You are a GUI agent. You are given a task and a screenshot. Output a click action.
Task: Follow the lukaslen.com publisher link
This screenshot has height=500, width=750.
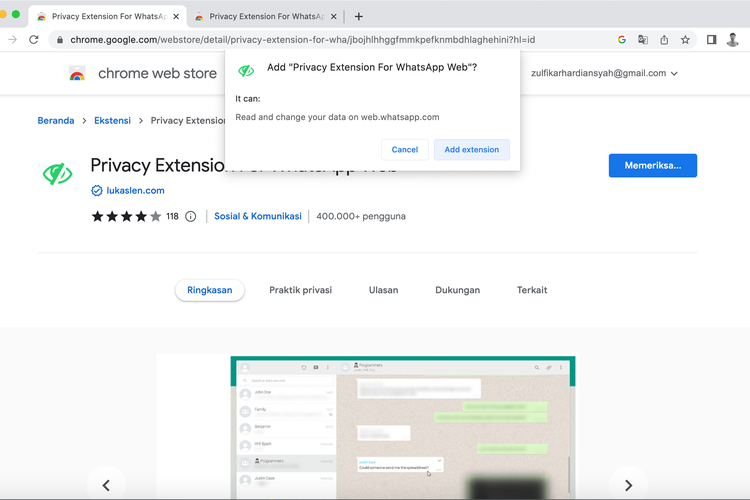click(135, 190)
